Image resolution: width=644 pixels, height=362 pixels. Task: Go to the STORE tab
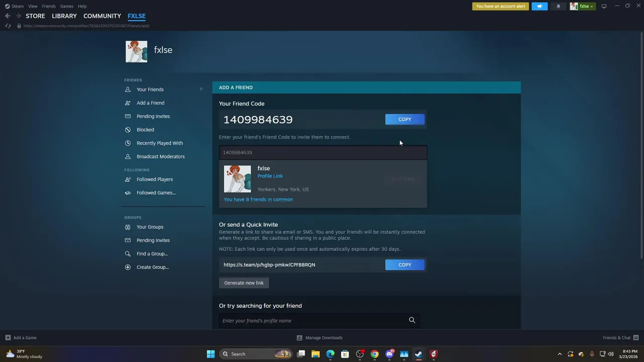[x=35, y=16]
